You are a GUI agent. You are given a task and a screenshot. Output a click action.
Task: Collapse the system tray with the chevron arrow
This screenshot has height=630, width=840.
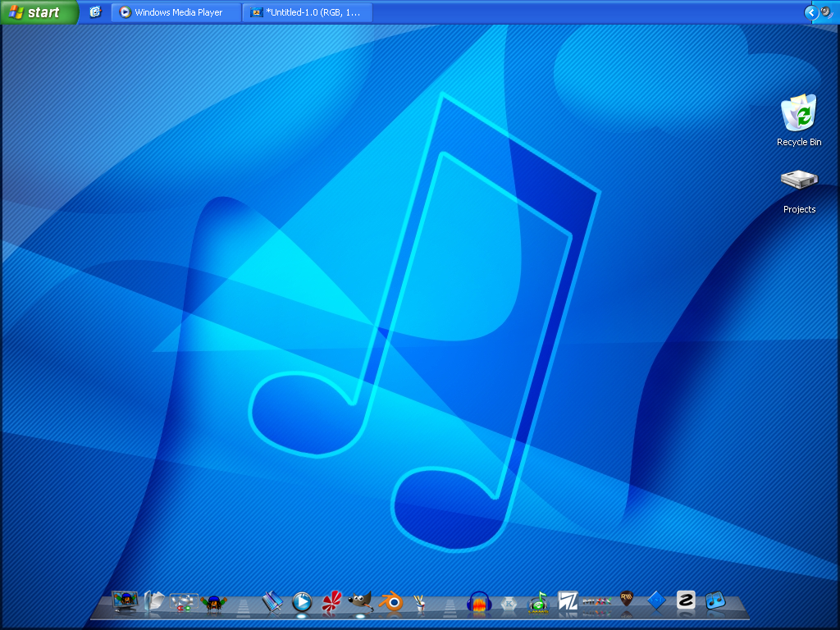810,11
